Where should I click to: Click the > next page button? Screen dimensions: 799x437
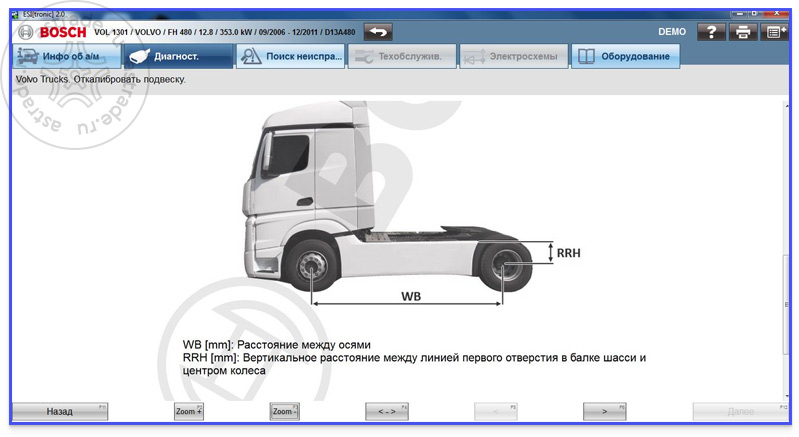[x=604, y=412]
